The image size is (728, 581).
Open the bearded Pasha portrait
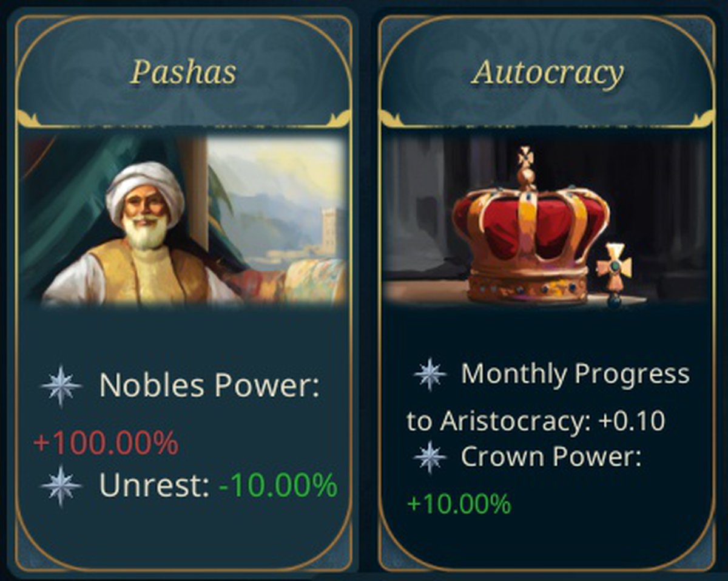point(146,225)
